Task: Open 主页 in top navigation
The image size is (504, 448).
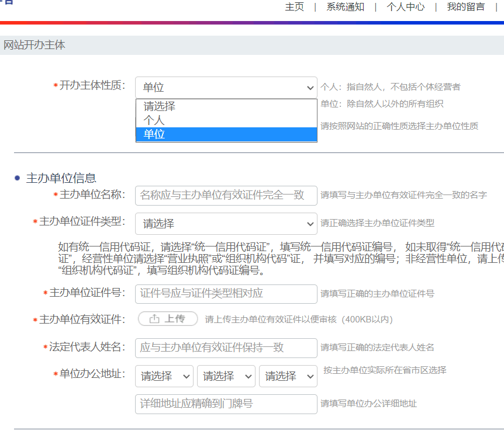Action: [294, 7]
